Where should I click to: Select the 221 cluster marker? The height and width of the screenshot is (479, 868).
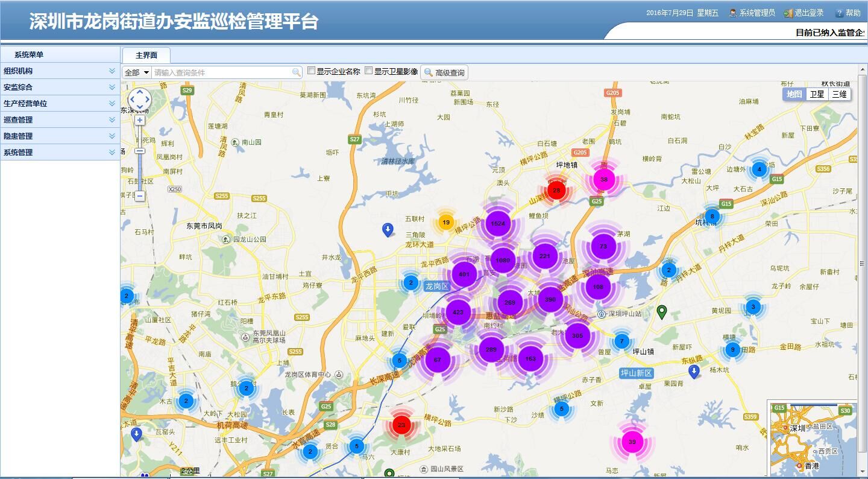(x=545, y=256)
